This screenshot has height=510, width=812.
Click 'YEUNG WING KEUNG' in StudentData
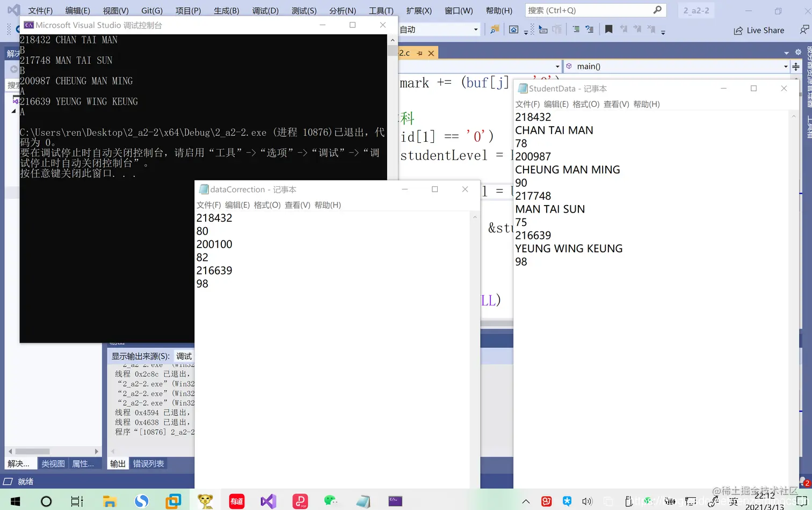pyautogui.click(x=569, y=249)
